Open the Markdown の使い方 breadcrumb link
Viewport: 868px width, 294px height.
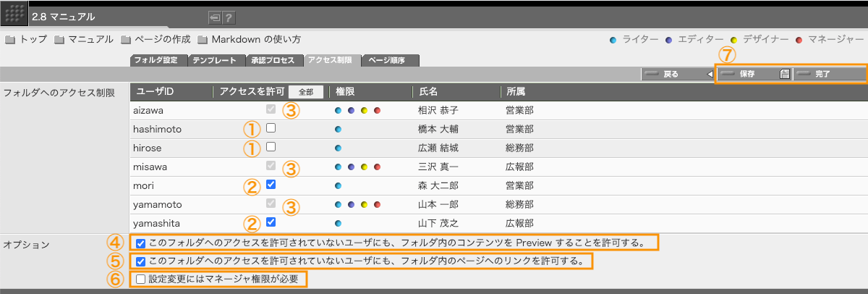coord(255,40)
